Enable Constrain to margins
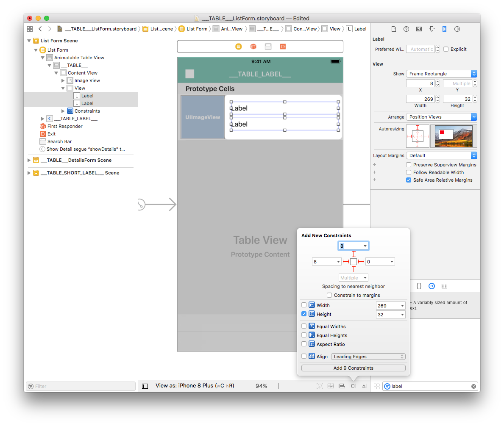 tap(329, 295)
